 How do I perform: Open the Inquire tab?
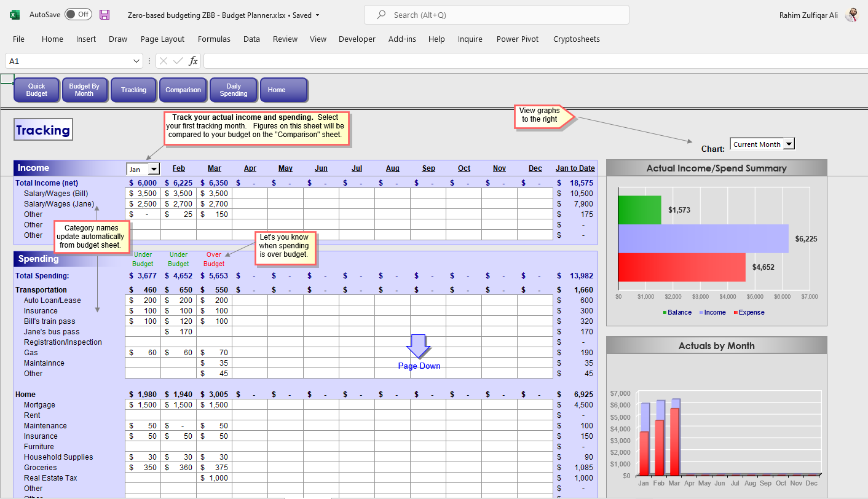coord(470,39)
